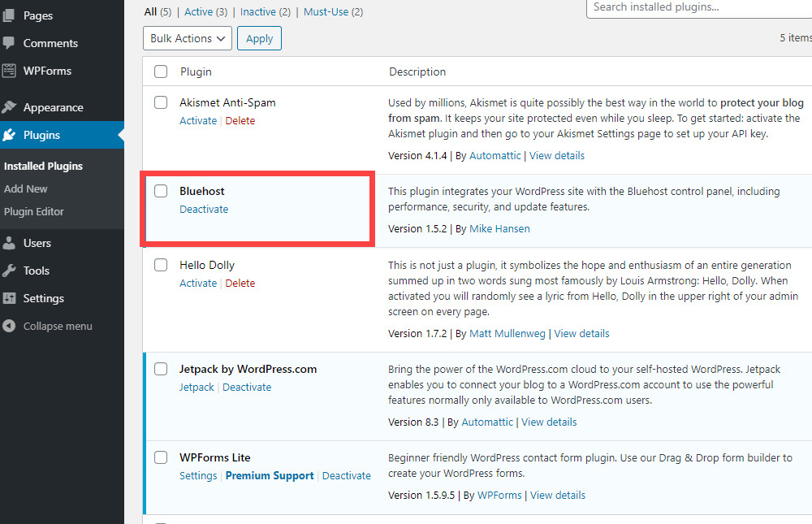Click the Plugins plug icon

click(9, 136)
